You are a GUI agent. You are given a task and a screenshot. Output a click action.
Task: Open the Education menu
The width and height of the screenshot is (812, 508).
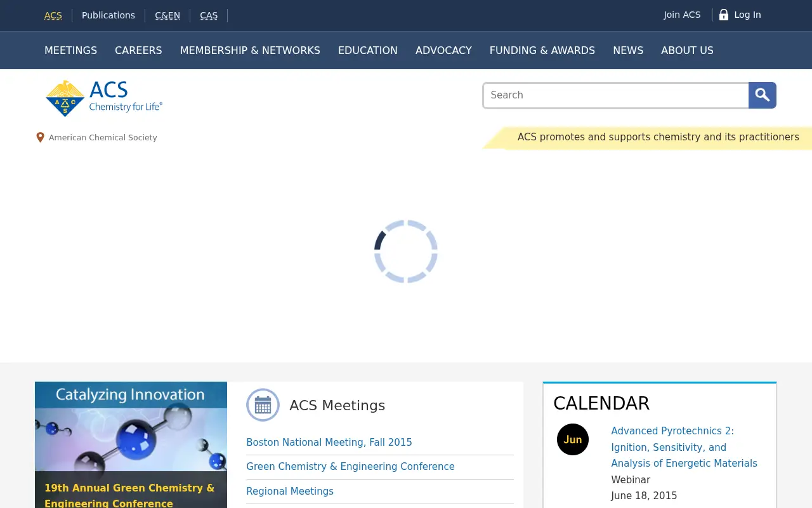click(x=368, y=50)
